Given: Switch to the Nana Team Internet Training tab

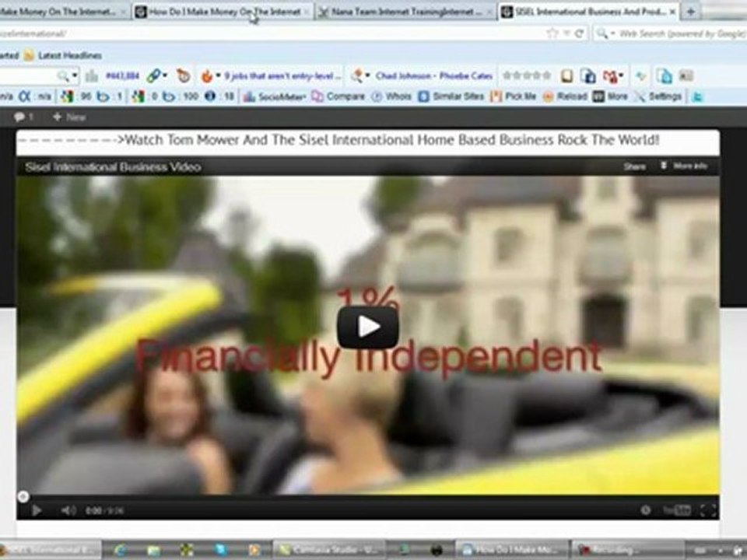Looking at the screenshot, I should coord(405,12).
